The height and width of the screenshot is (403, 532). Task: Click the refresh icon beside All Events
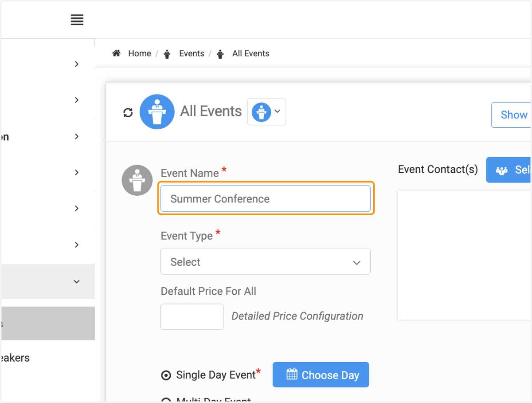coord(128,113)
